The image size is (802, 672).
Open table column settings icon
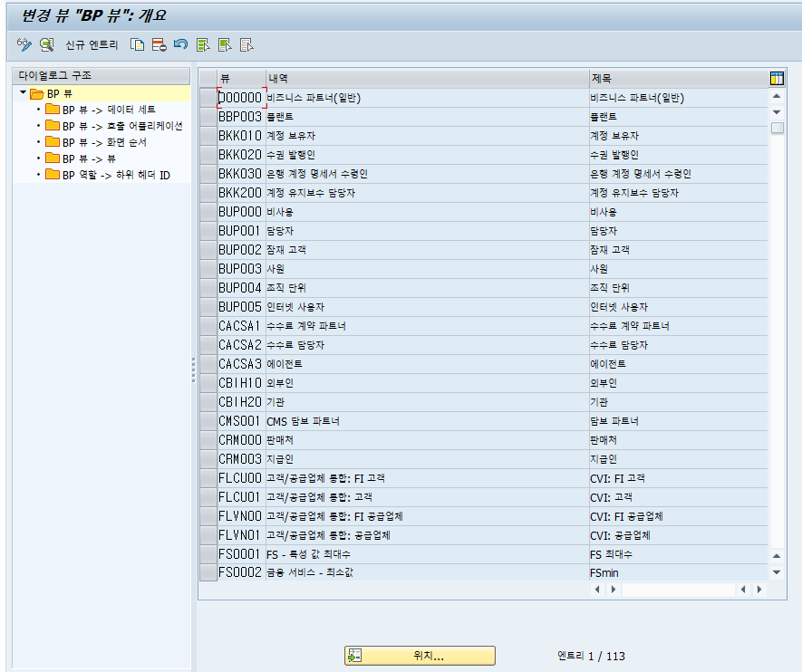click(x=777, y=78)
